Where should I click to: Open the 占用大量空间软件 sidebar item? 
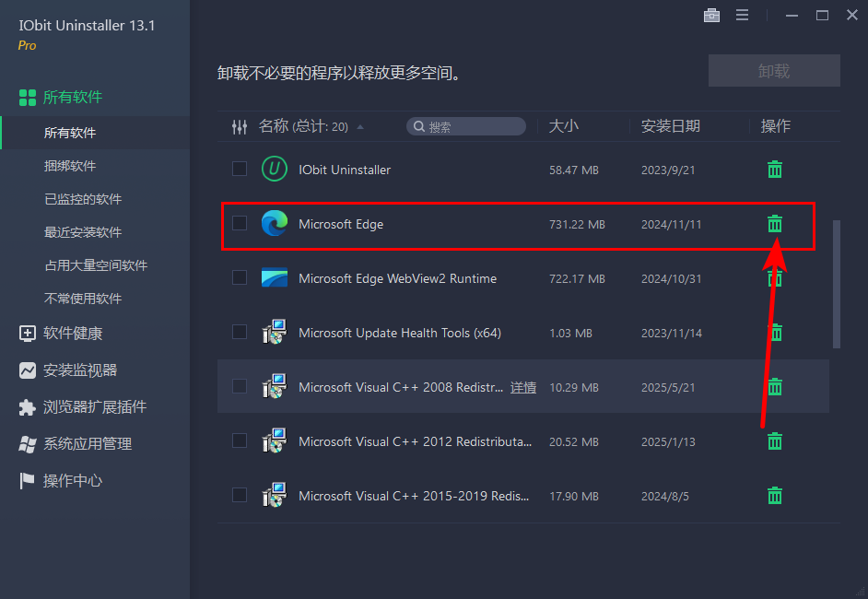tap(95, 265)
